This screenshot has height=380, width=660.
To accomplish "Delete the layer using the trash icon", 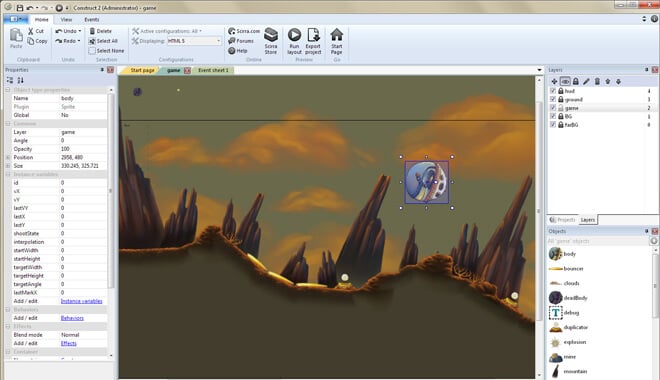I will (597, 82).
